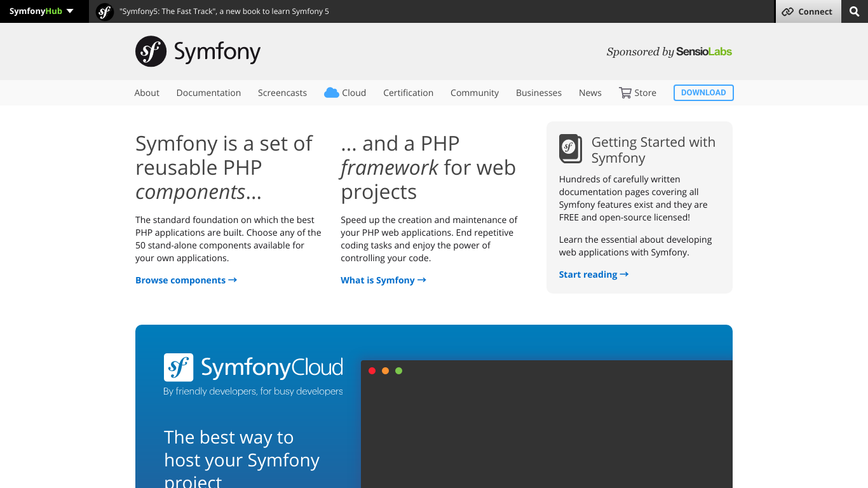This screenshot has height=488, width=868.
Task: Go to the Documentation section
Action: point(208,93)
